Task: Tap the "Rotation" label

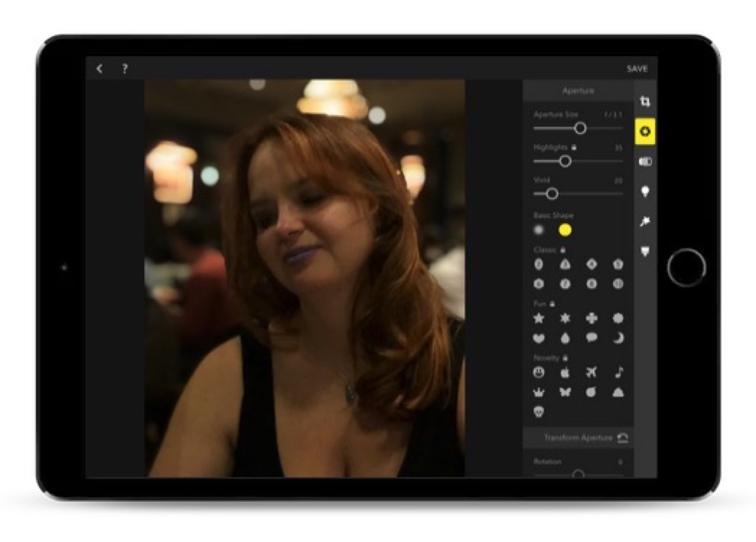Action: [547, 461]
